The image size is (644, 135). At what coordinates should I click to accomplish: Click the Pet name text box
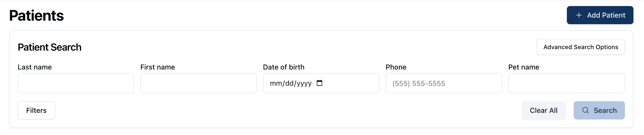[566, 83]
